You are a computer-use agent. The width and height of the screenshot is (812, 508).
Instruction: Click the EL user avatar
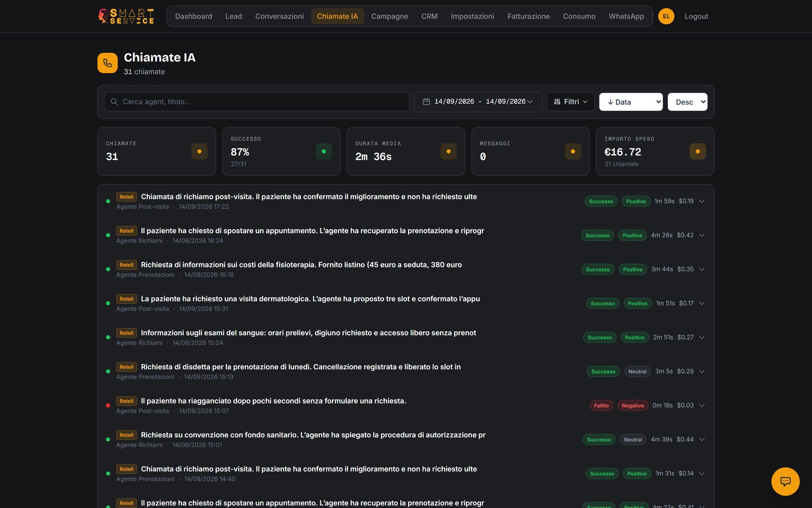point(666,16)
